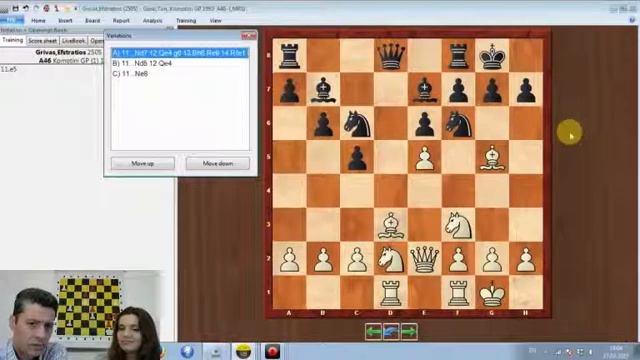Click the yellow folder icon in quick access toolbar
Screen dimensions: 640x360
[67, 8]
